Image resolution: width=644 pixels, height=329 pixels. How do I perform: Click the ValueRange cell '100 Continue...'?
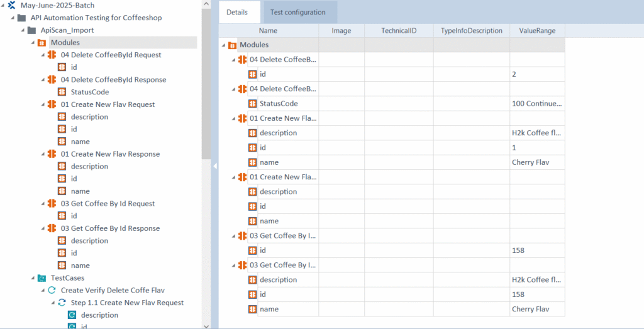coord(537,104)
